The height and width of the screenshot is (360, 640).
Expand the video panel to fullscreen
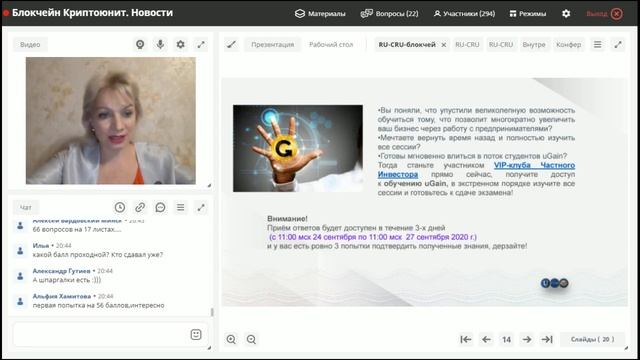click(201, 44)
